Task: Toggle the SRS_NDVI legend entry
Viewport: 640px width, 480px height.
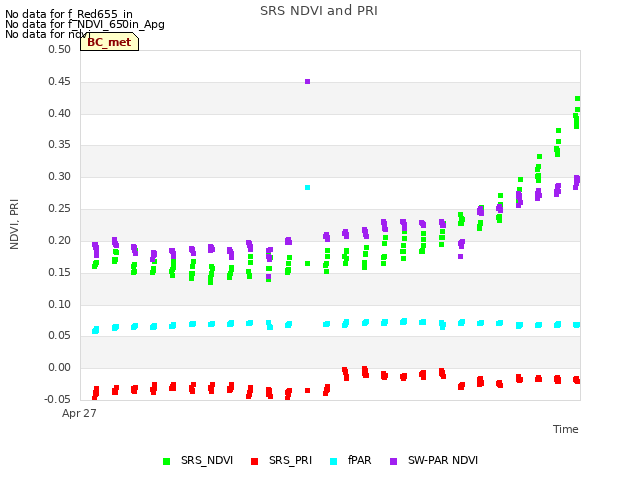Action: click(198, 461)
